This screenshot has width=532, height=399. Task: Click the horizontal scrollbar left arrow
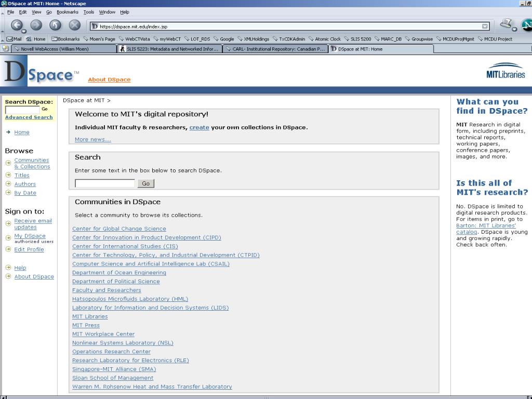(4, 397)
